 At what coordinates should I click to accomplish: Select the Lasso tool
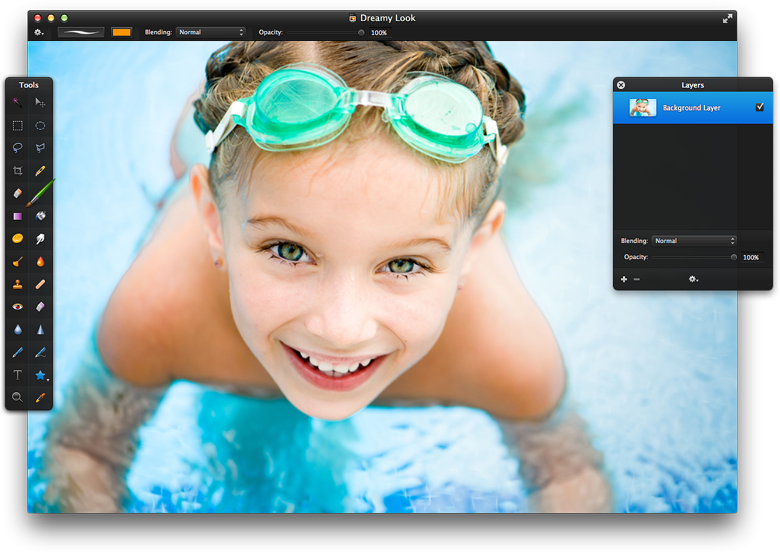pyautogui.click(x=18, y=148)
